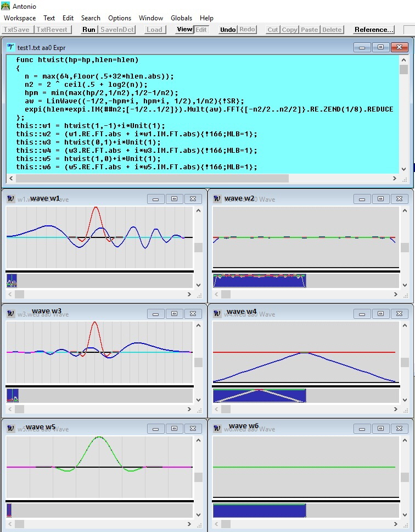Click the Reference... button
415x532 pixels.
pos(374,30)
